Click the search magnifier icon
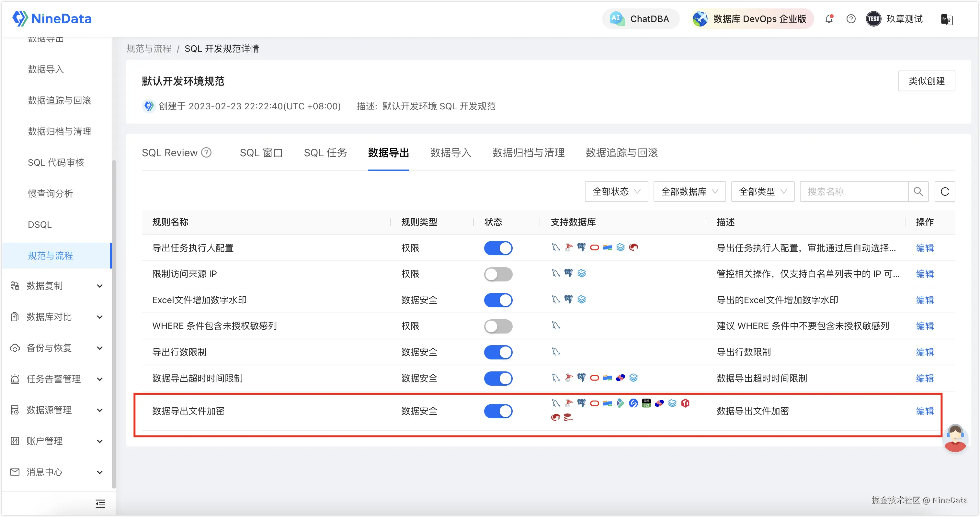 (x=918, y=192)
